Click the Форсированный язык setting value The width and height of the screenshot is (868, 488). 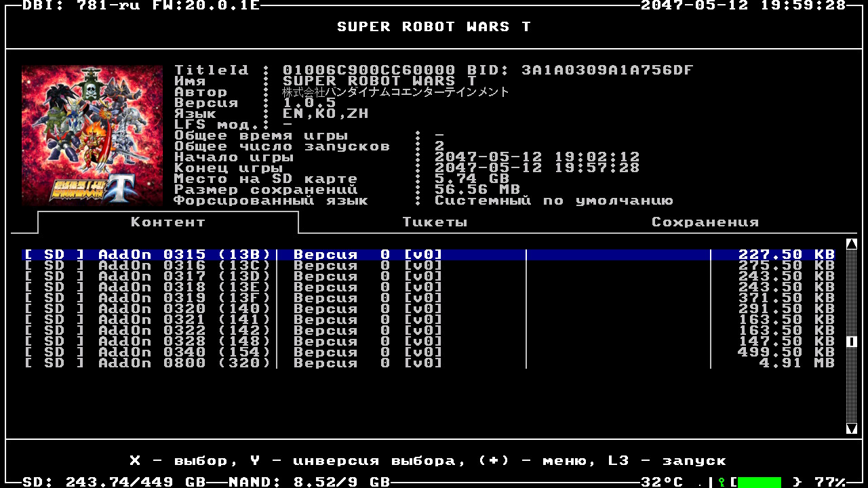point(553,201)
